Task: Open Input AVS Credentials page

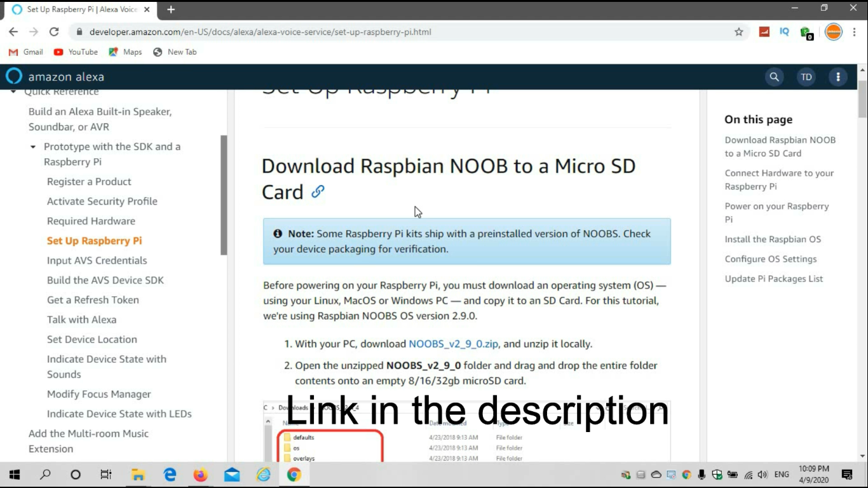Action: [97, 261]
